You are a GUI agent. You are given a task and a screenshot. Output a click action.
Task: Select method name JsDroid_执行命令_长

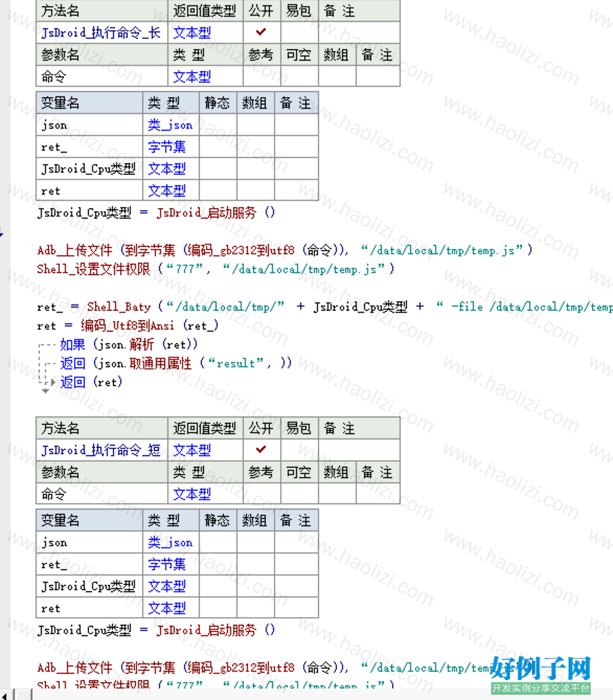pyautogui.click(x=101, y=32)
